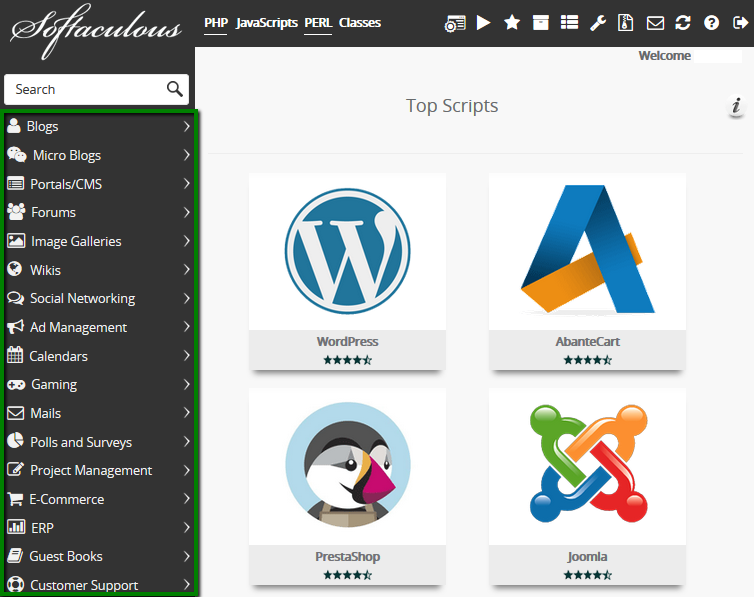Expand the Project Management chevron
754x597 pixels.
tap(187, 470)
